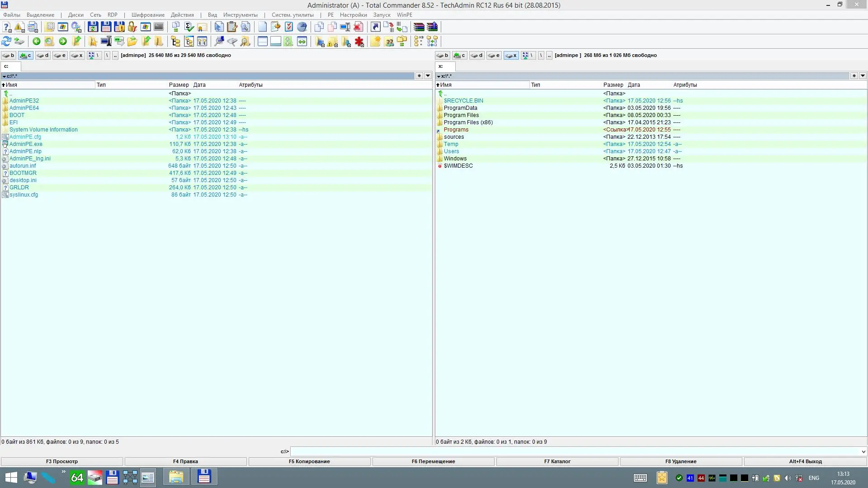Click the red asterisk toolbar icon
Viewport: 868px width, 488px height.
click(359, 42)
